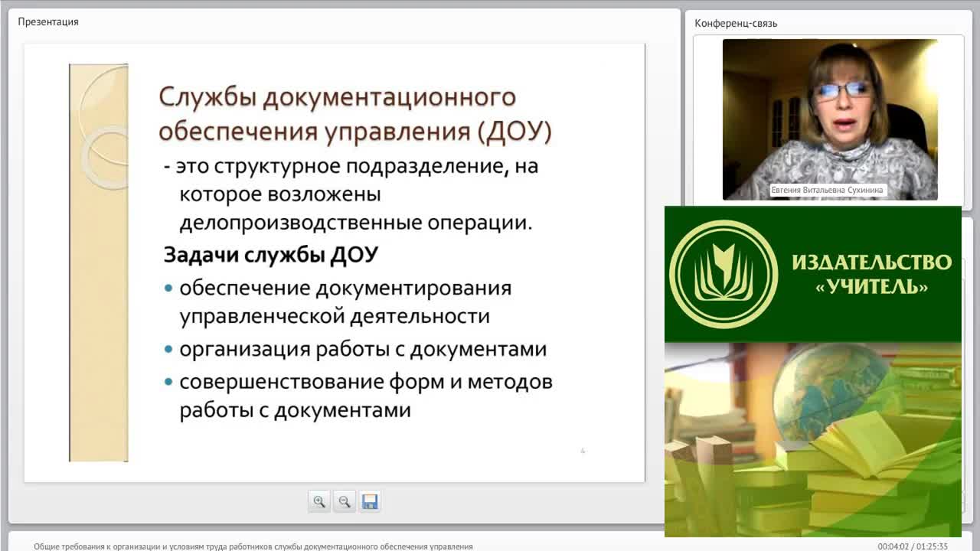Screen dimensions: 980x551
Task: Click the Евгения Витальевна Сухинина webcam video
Action: pos(830,119)
